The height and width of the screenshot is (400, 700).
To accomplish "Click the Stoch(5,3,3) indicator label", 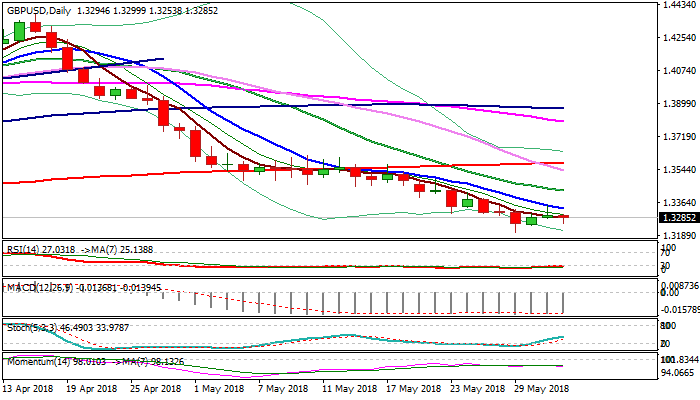I will click(26, 325).
